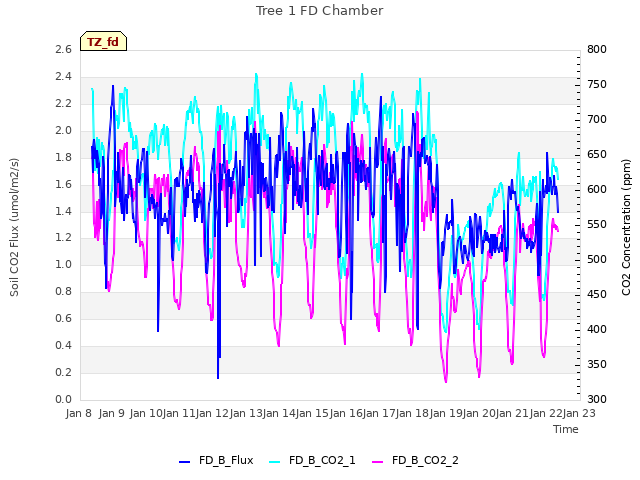Click the magenta FD_B_CO2_2 legend swatch

tap(378, 462)
